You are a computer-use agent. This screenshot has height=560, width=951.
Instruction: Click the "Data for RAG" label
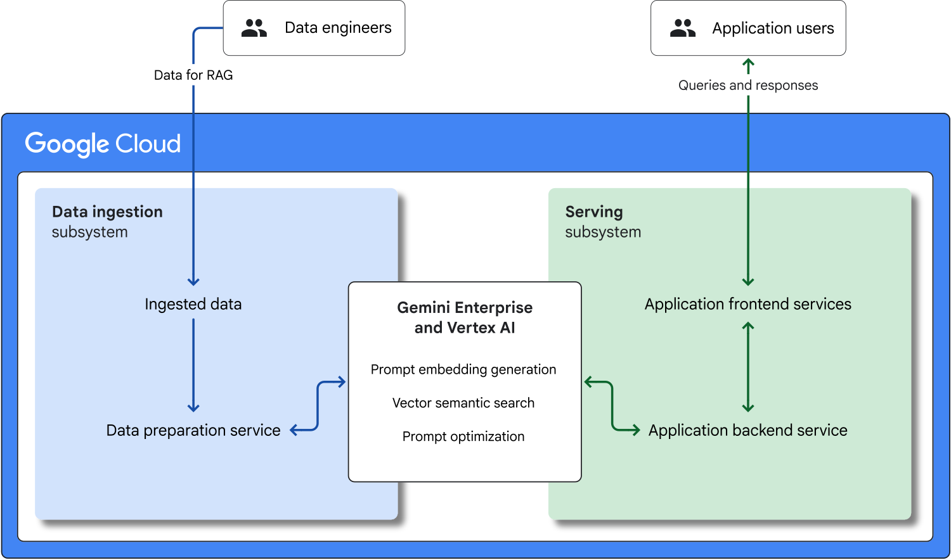pyautogui.click(x=193, y=75)
